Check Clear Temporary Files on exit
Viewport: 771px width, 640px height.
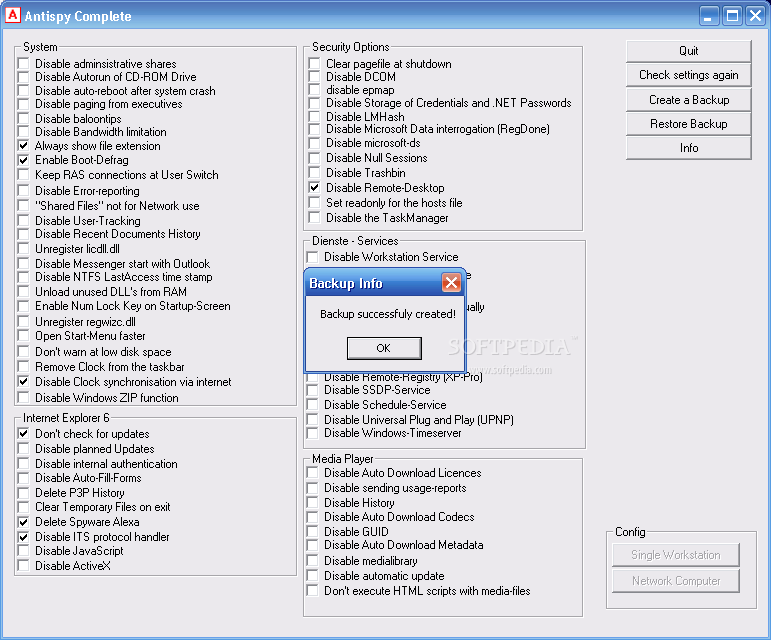(23, 507)
